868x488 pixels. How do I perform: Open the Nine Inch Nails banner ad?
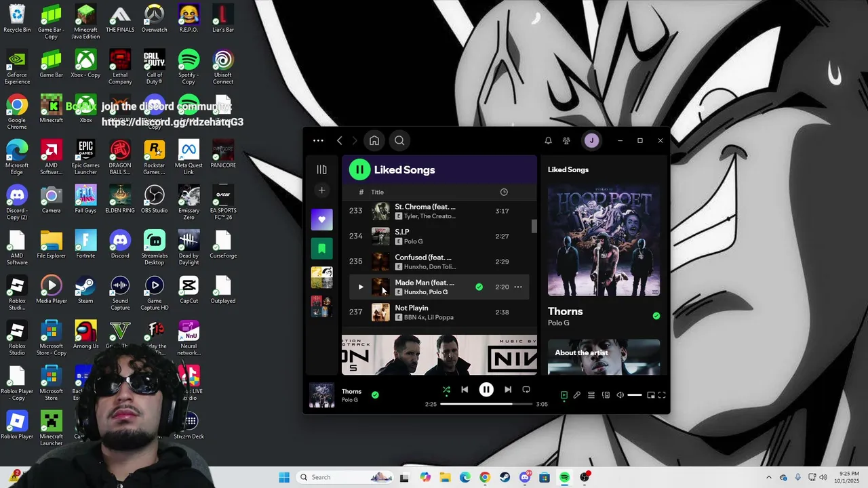[x=439, y=354]
